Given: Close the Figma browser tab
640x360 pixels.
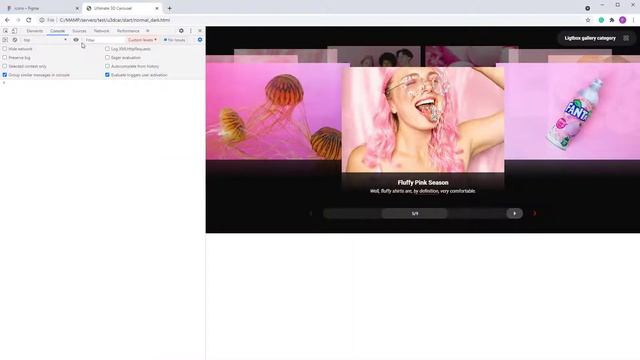Looking at the screenshot, I should coord(77,8).
